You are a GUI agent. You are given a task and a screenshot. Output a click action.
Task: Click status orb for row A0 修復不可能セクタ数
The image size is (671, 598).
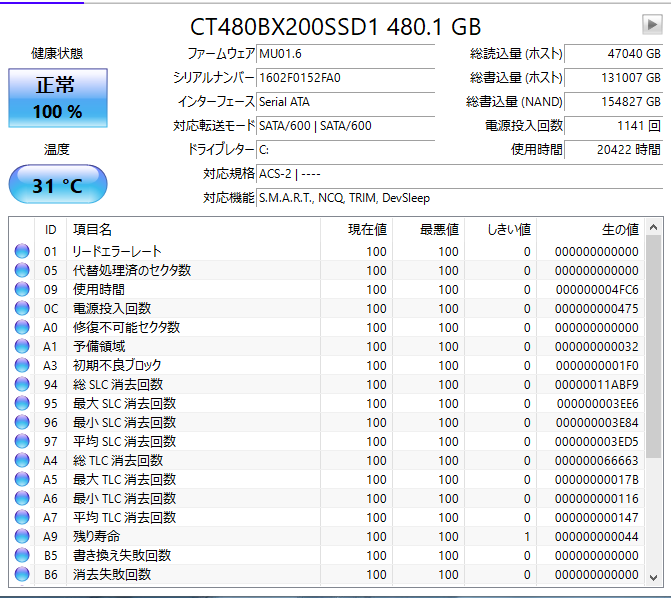22,327
